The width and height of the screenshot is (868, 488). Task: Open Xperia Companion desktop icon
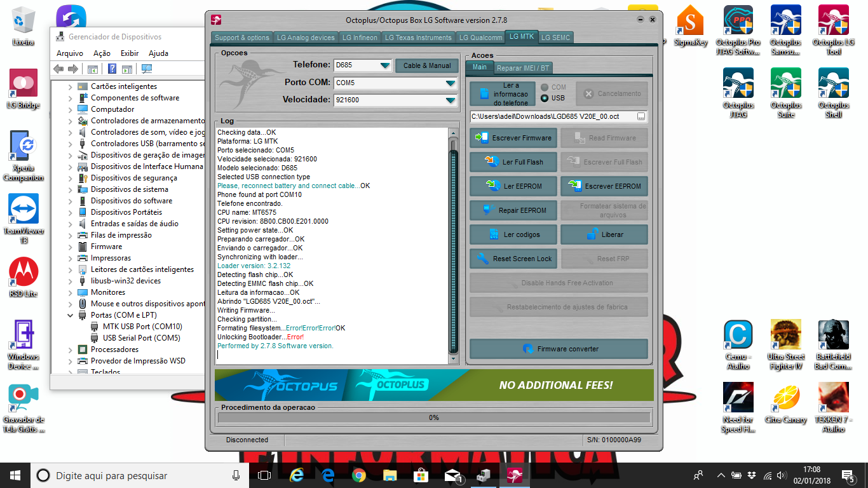pyautogui.click(x=24, y=156)
